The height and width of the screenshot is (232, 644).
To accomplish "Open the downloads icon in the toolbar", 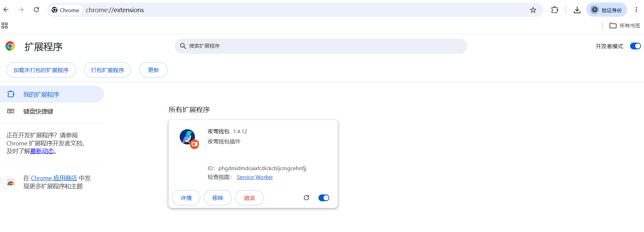I will pos(577,10).
